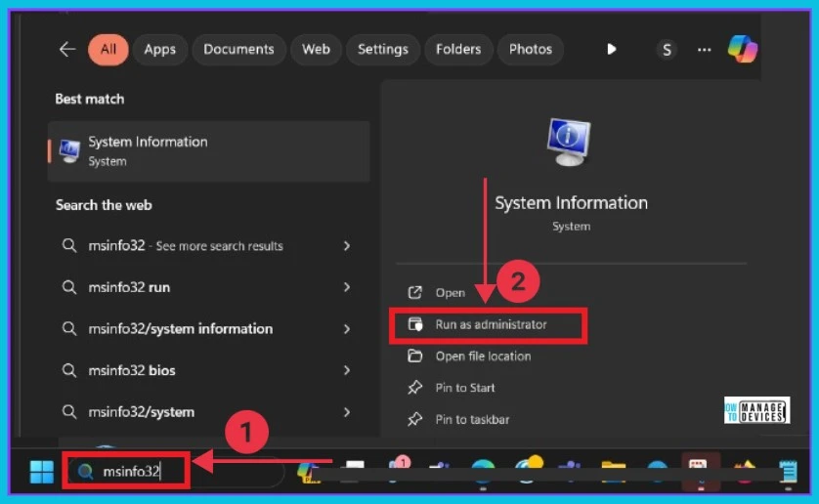Go back with the left arrow

pos(67,50)
